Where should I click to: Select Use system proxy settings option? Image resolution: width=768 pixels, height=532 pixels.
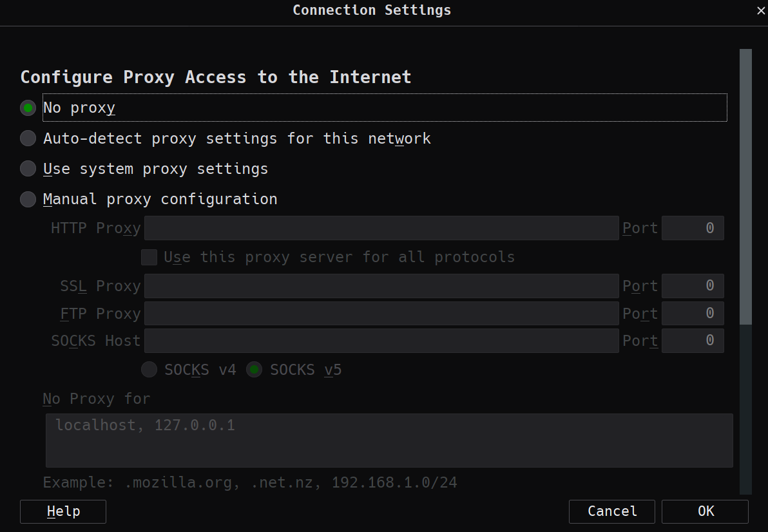pos(28,169)
